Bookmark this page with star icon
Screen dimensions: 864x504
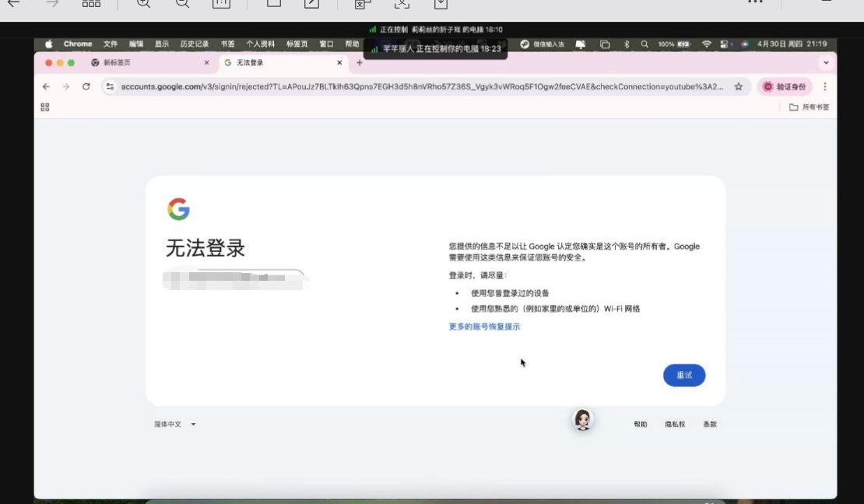pos(739,86)
